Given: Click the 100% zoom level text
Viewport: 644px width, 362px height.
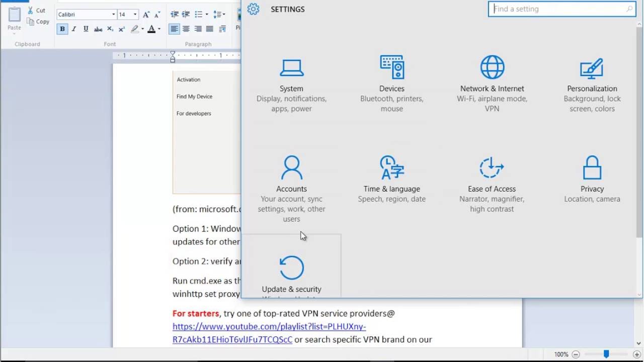Looking at the screenshot, I should tap(561, 354).
